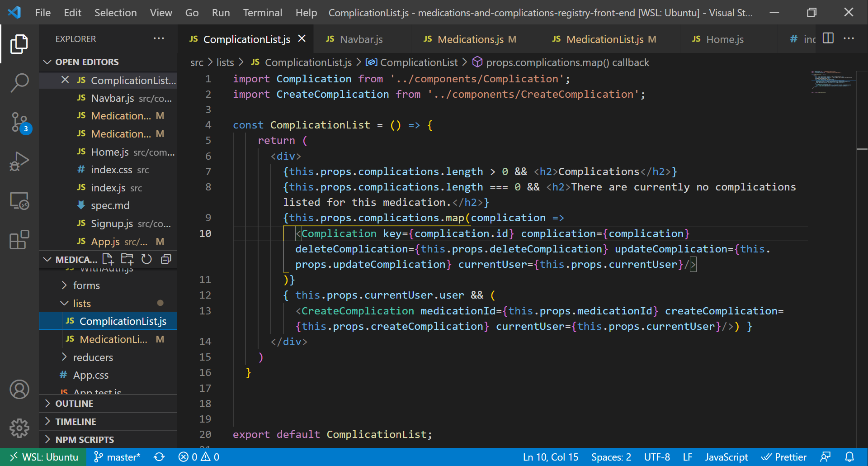Open Run and Debug view
Viewport: 868px width, 466px height.
(x=19, y=162)
